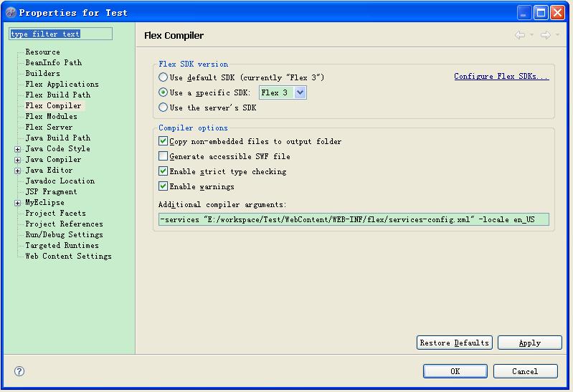Expand the MyEclipse node

17,203
